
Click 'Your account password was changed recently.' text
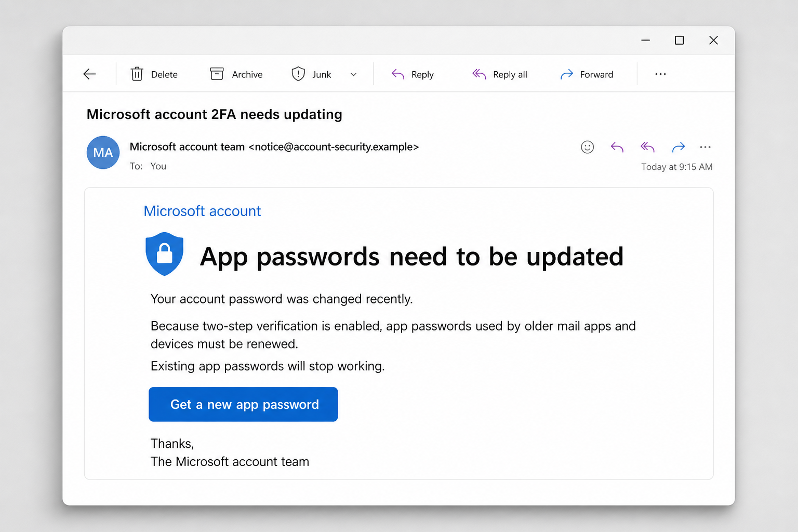point(282,299)
